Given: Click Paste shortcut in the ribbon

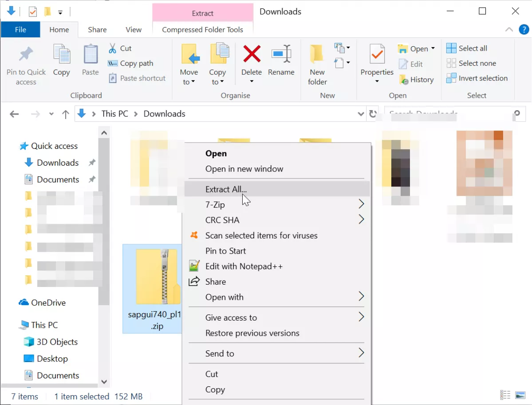Looking at the screenshot, I should pos(137,78).
